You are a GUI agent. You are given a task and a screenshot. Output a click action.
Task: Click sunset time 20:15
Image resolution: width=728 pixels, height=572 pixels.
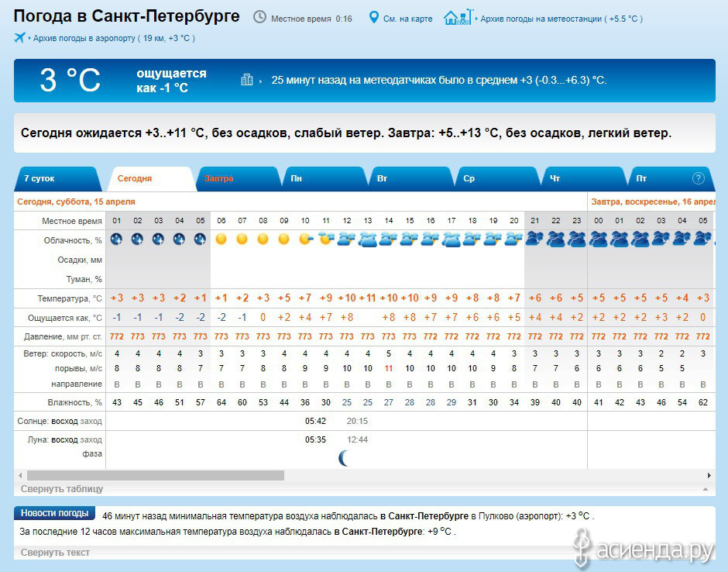tap(357, 421)
